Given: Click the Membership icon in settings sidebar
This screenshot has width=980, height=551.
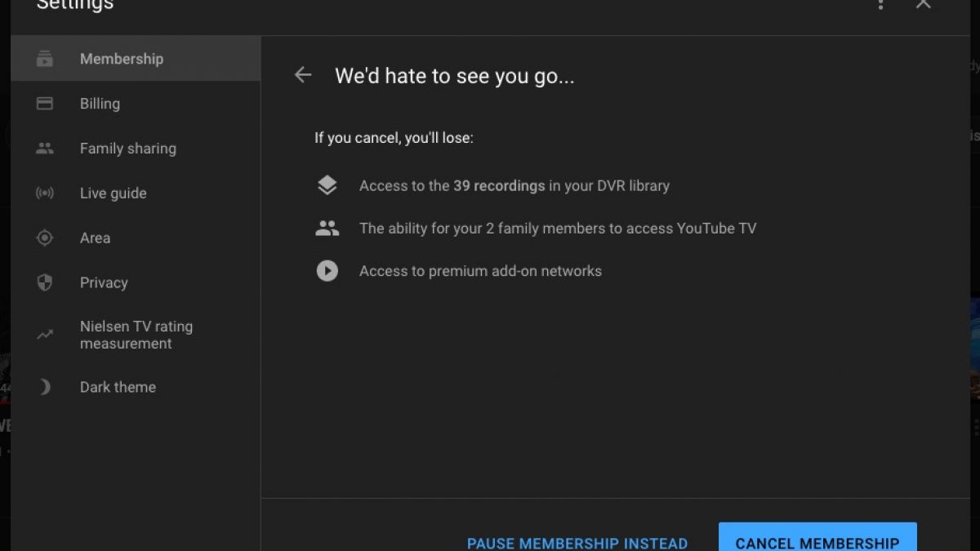Looking at the screenshot, I should (45, 59).
